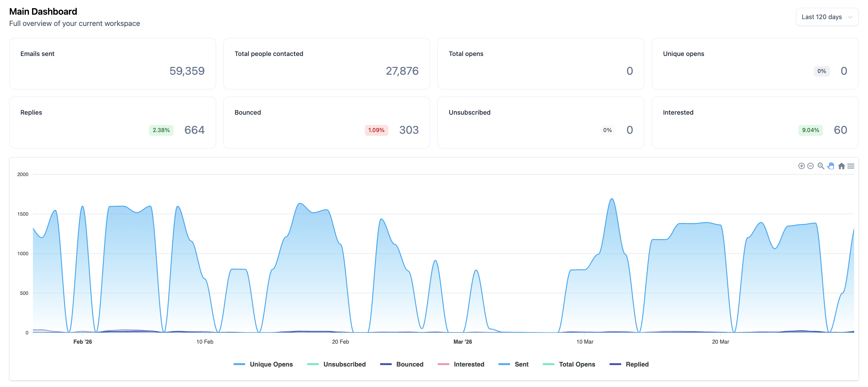868x387 pixels.
Task: Click the Total opens card label
Action: [466, 54]
